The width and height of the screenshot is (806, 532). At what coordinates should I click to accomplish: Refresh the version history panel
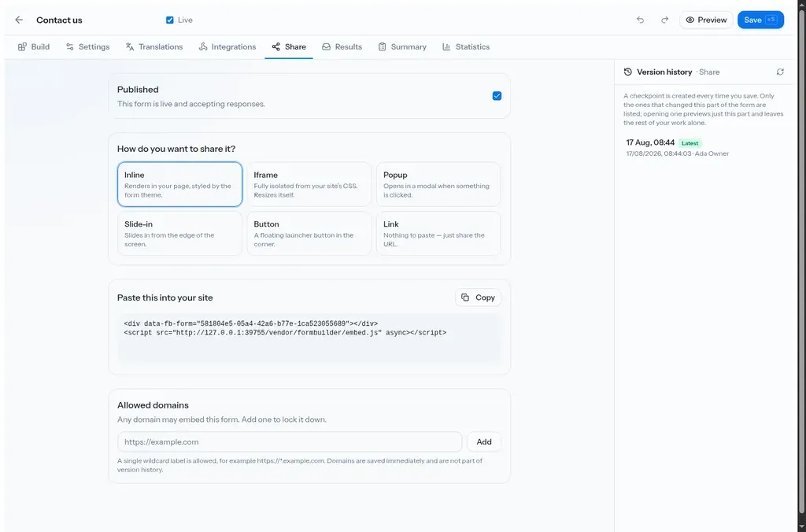click(780, 72)
